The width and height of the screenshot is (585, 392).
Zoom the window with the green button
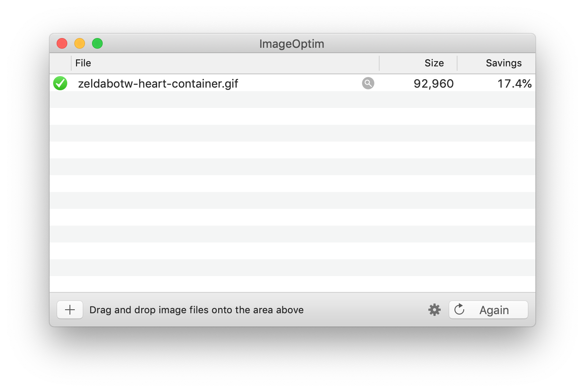pyautogui.click(x=97, y=43)
